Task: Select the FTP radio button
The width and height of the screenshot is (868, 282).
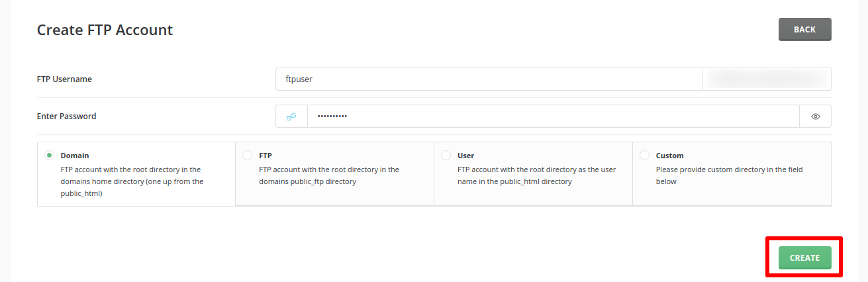Action: [x=247, y=156]
